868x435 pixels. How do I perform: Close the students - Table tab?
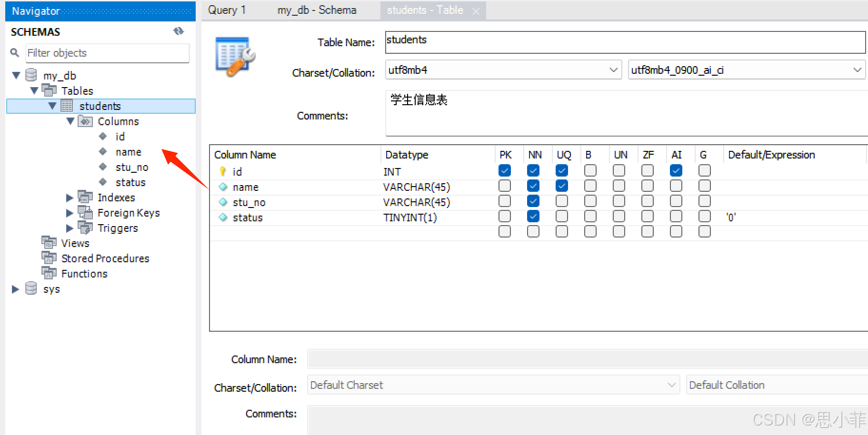tap(476, 11)
